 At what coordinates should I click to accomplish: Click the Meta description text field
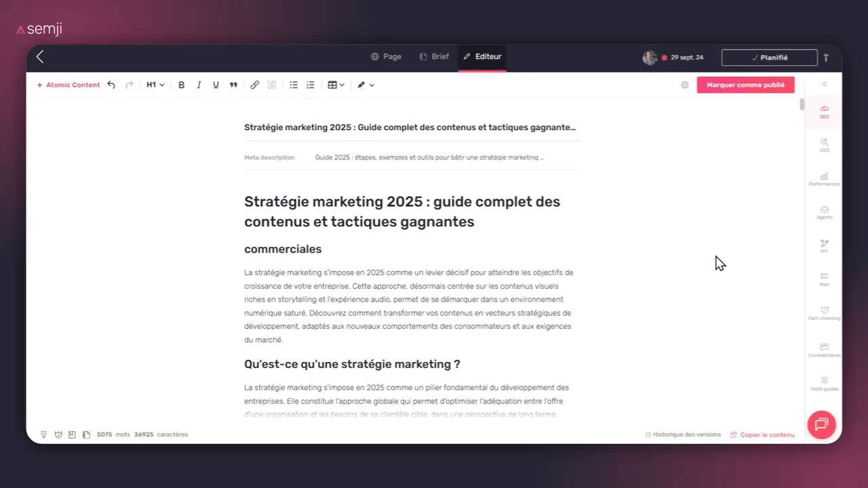click(x=427, y=157)
